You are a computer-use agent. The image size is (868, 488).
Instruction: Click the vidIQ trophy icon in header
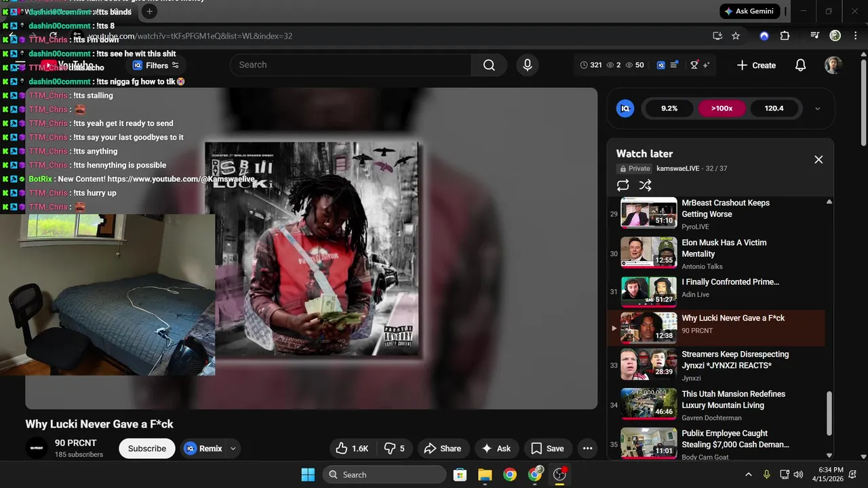(x=694, y=65)
